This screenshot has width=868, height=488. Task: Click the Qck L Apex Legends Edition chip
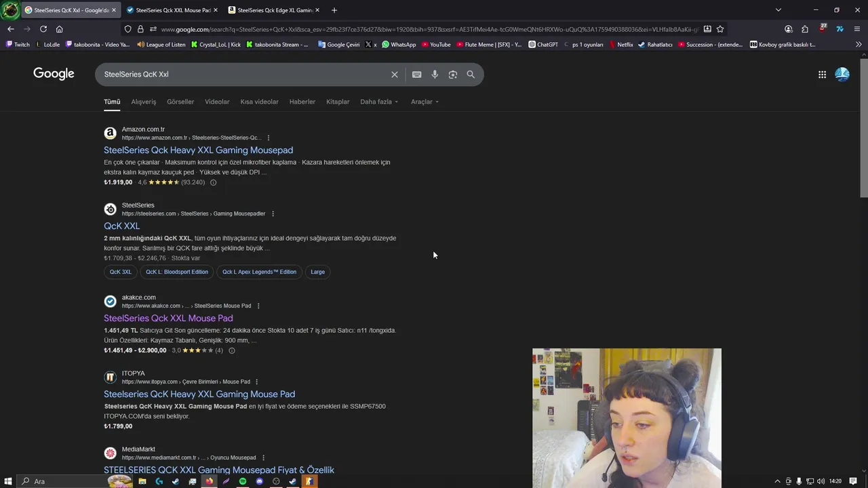pos(260,272)
